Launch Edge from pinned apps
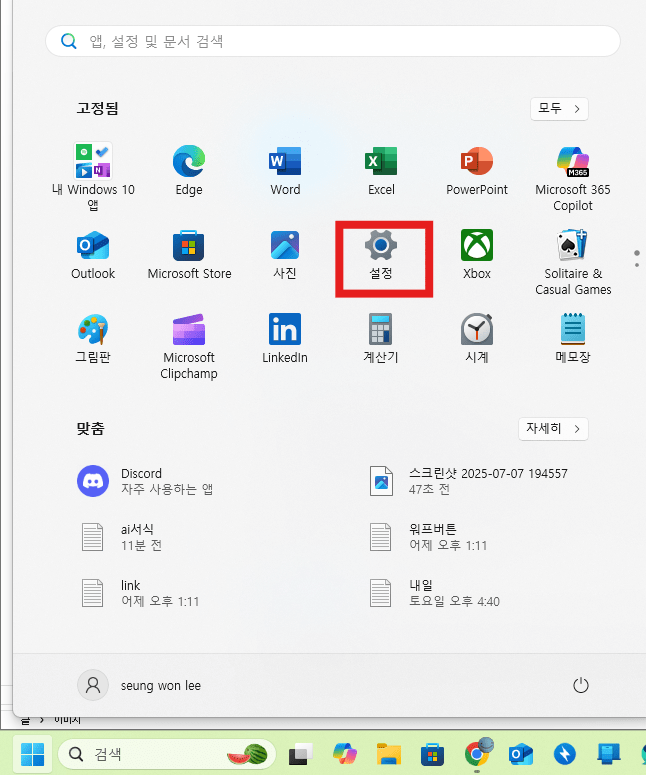Screen dimensions: 646x775 pos(189,171)
